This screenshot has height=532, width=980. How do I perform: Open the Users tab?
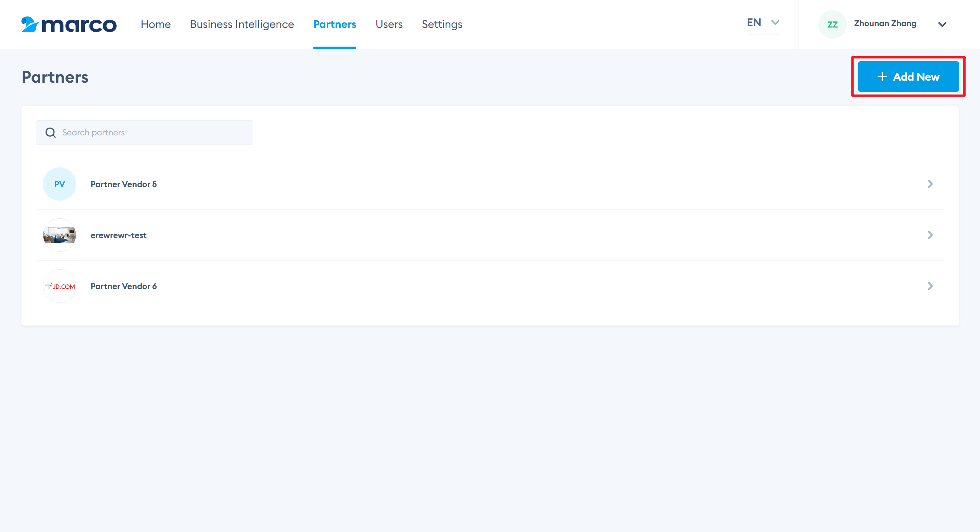click(389, 24)
